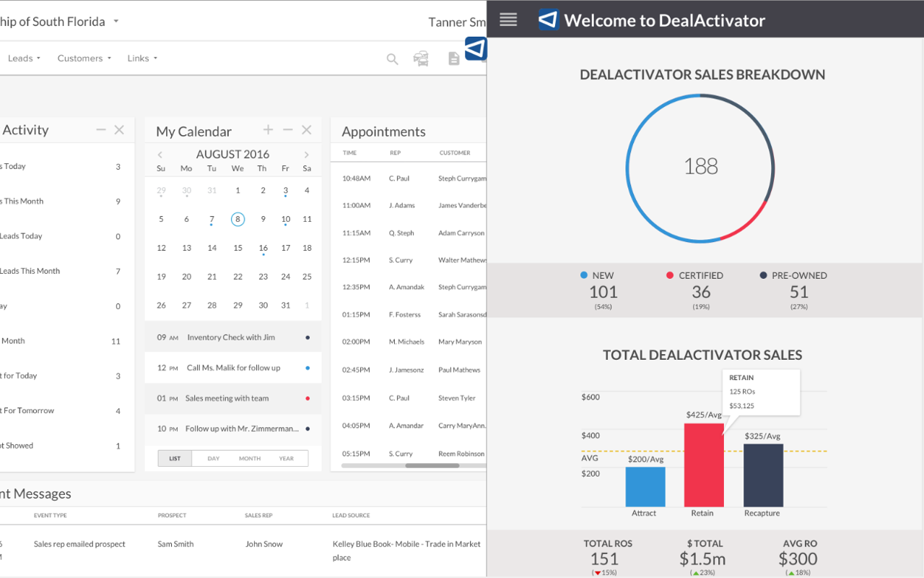Expand the Customers dropdown menu
Screen dimensions: 924x578
(84, 59)
